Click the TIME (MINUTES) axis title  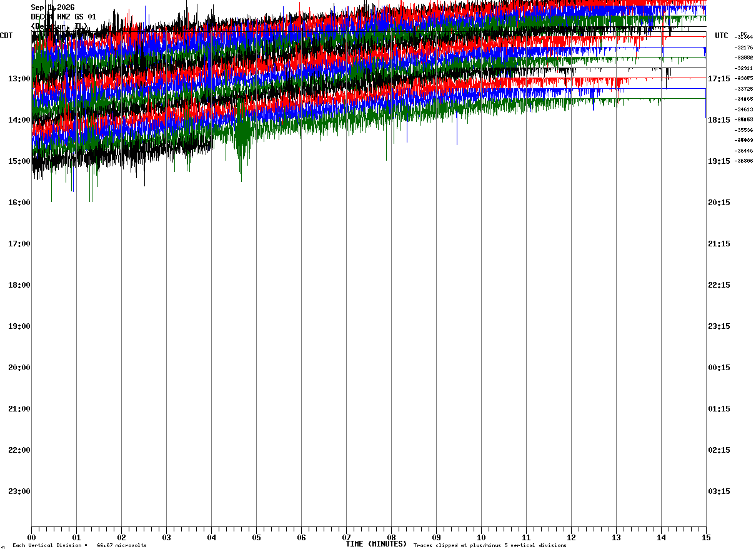click(376, 544)
